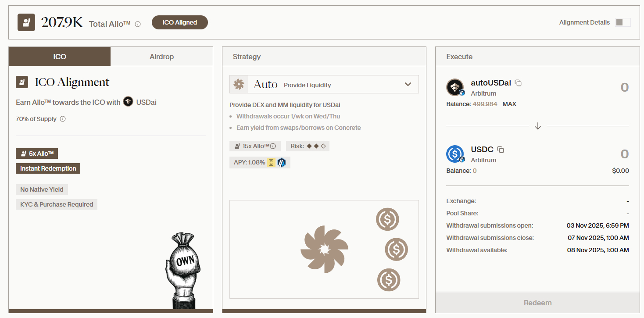Click the ICO Aligned button
Screen dimensions: 644x318
tap(179, 22)
